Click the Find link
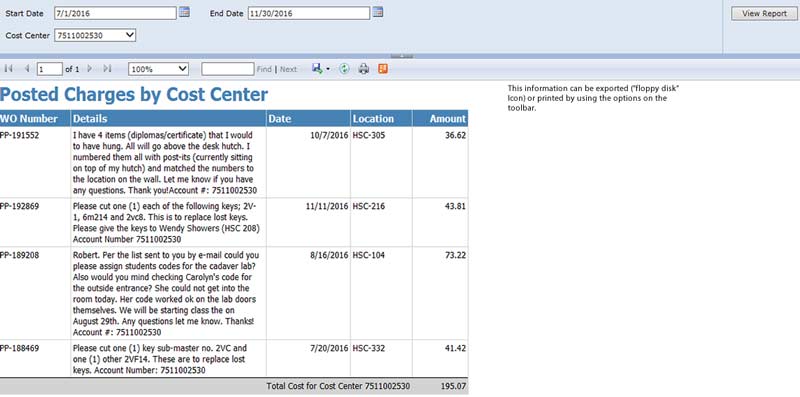This screenshot has width=800, height=397. coord(264,69)
